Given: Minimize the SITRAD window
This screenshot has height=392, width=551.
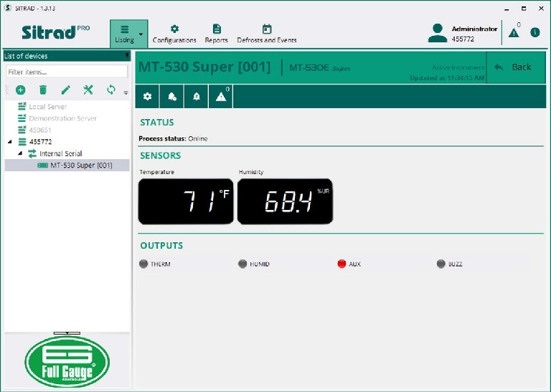Looking at the screenshot, I should [x=507, y=9].
